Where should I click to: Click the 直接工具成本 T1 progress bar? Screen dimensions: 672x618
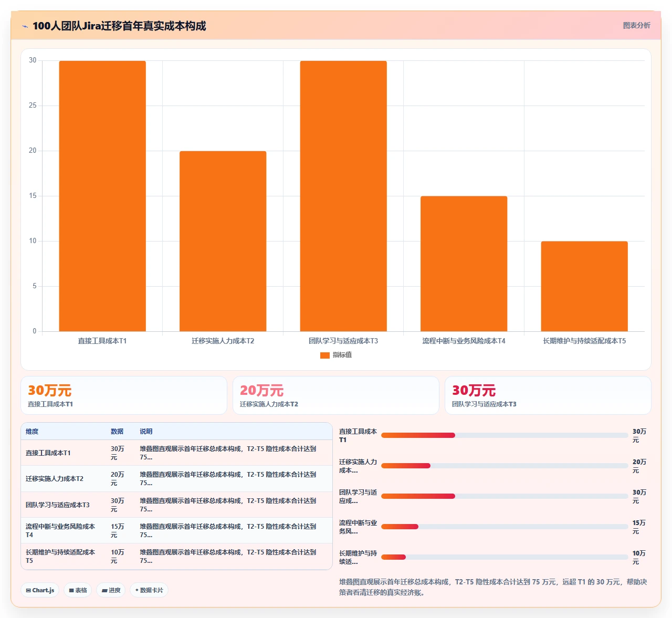pyautogui.click(x=505, y=435)
